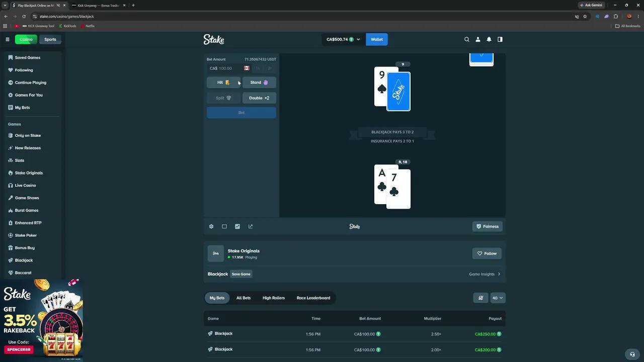Open the balance currency dropdown

[343, 39]
